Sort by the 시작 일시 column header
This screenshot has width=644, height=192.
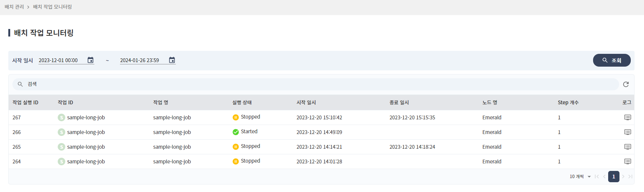306,102
